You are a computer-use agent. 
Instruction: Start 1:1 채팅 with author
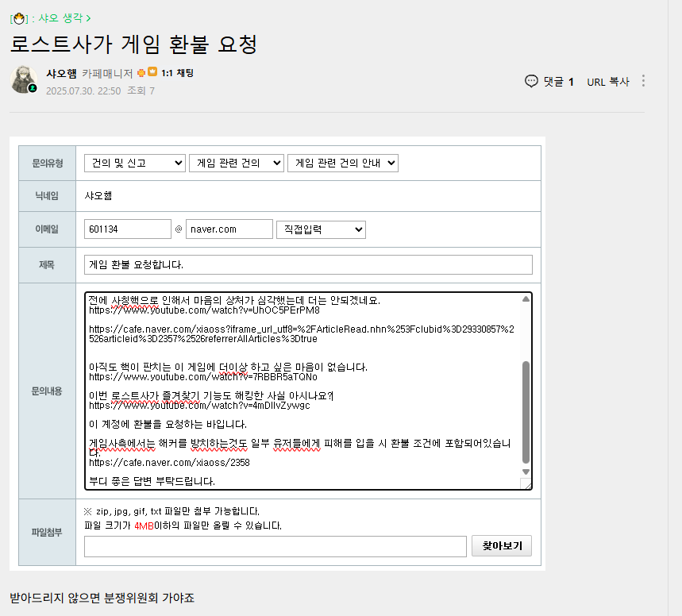(178, 73)
